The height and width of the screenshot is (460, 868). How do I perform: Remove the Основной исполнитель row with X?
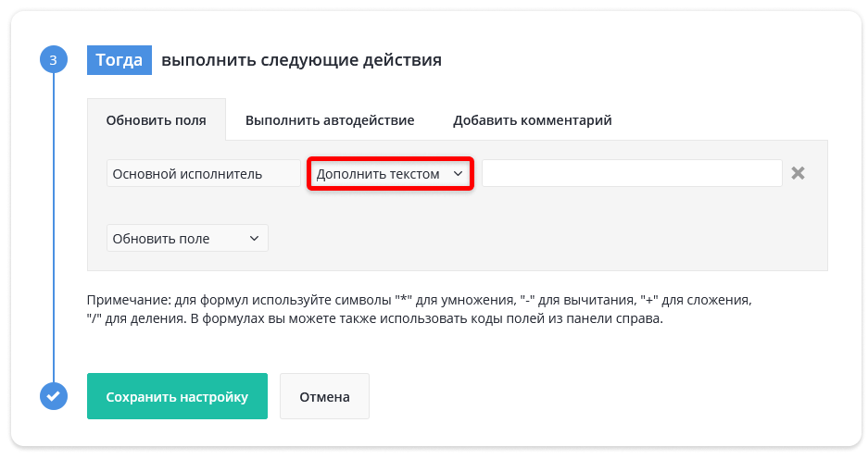[798, 173]
